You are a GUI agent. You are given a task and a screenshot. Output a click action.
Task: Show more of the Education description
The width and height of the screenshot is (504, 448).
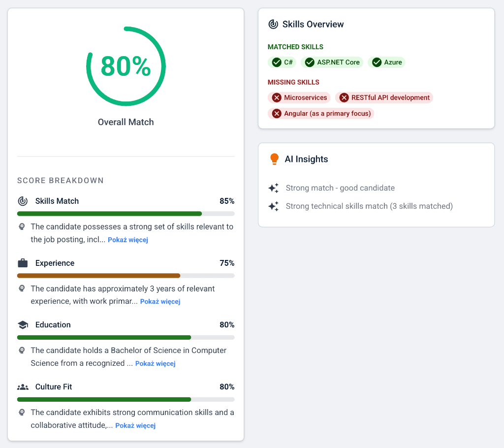[155, 363]
